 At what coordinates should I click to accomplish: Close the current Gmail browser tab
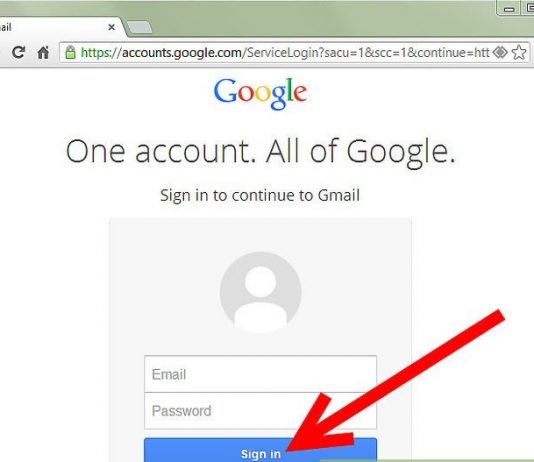point(111,27)
